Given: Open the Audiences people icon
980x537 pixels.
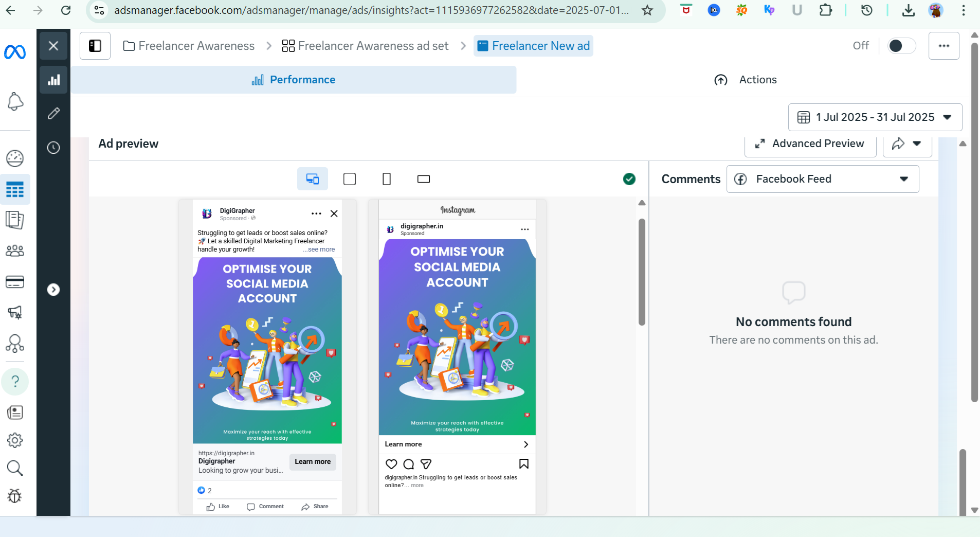Looking at the screenshot, I should tap(15, 251).
